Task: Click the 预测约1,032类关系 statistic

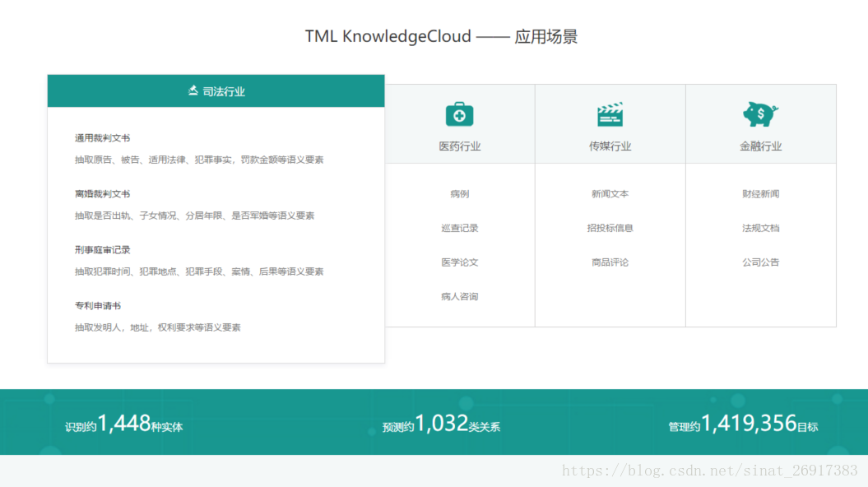Action: [441, 424]
